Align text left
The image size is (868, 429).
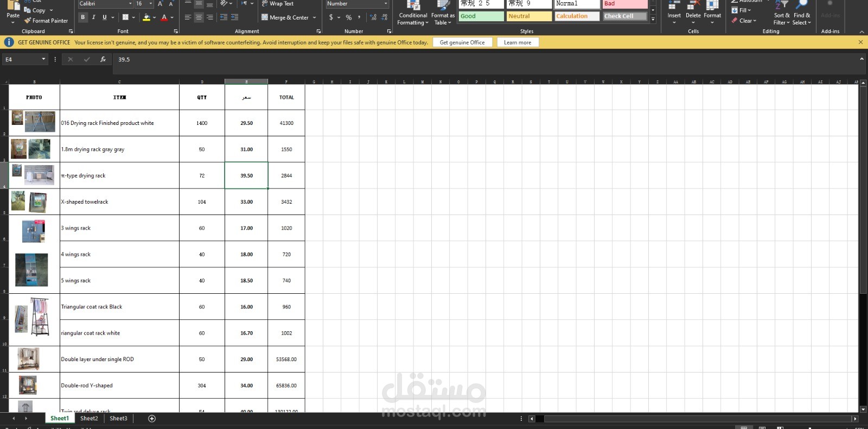188,17
